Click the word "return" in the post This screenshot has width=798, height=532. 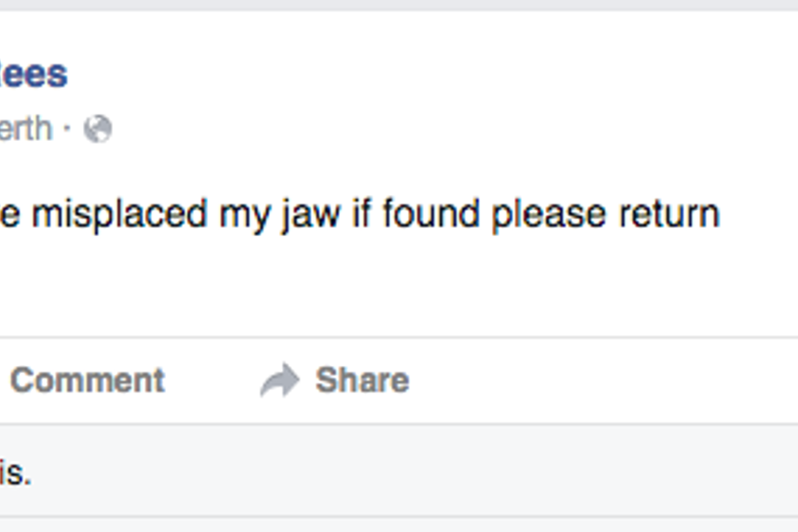point(669,215)
